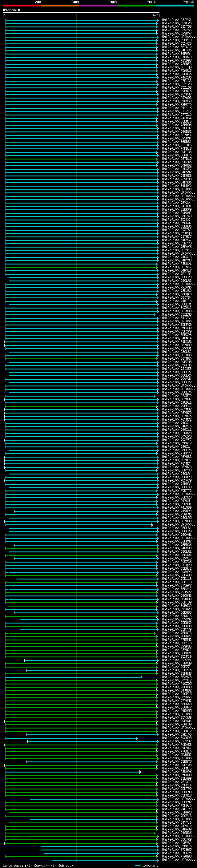The width and height of the screenshot is (197, 868).
Task: Select label UniRef100_A2I3X6
Action: [x=177, y=145]
